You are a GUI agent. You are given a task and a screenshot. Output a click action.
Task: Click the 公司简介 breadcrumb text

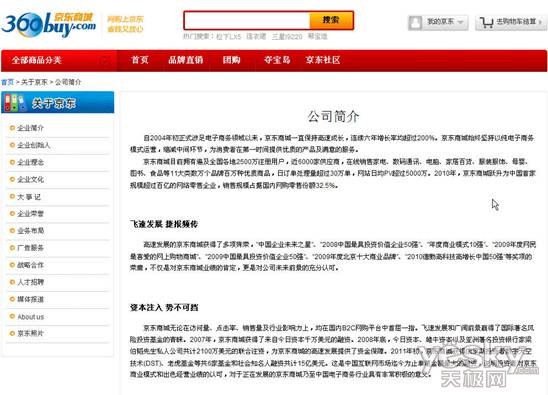68,82
